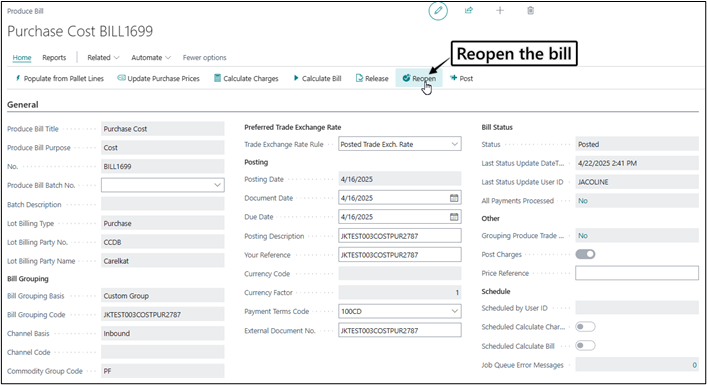
Task: Click the General section heading
Action: click(x=23, y=105)
